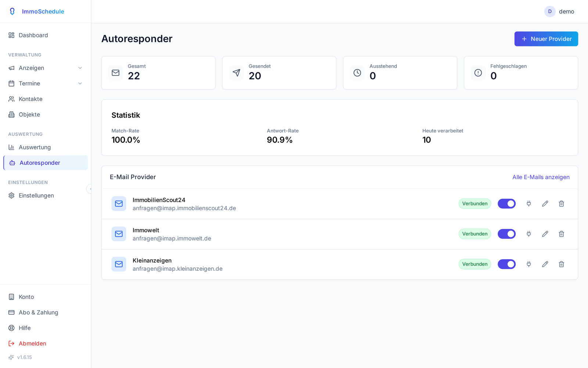Image resolution: width=588 pixels, height=368 pixels.
Task: Click the version sparkle icon
Action: click(x=11, y=357)
